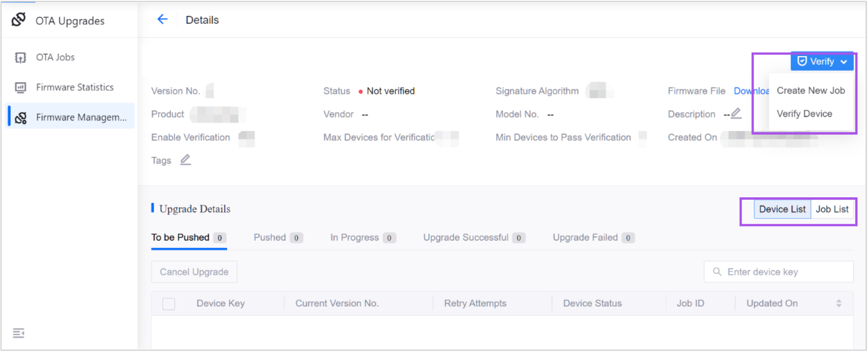Collapse the sidebar with bottom menu icon
This screenshot has height=352, width=868.
click(19, 333)
